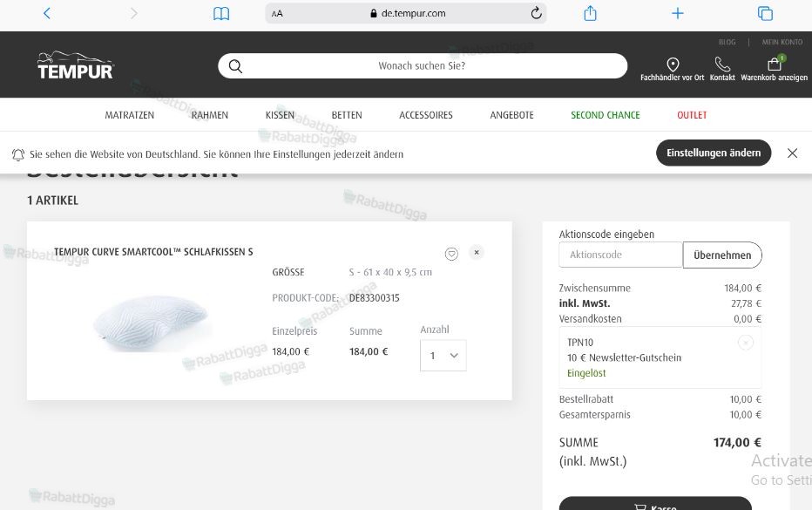Open the MEIN KONTO link
812x510 pixels.
[782, 42]
